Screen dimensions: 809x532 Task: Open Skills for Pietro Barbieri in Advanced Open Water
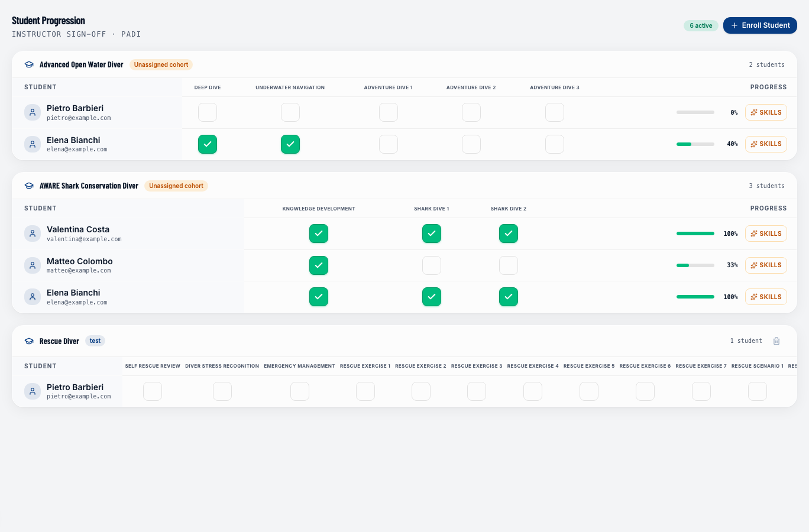click(766, 112)
